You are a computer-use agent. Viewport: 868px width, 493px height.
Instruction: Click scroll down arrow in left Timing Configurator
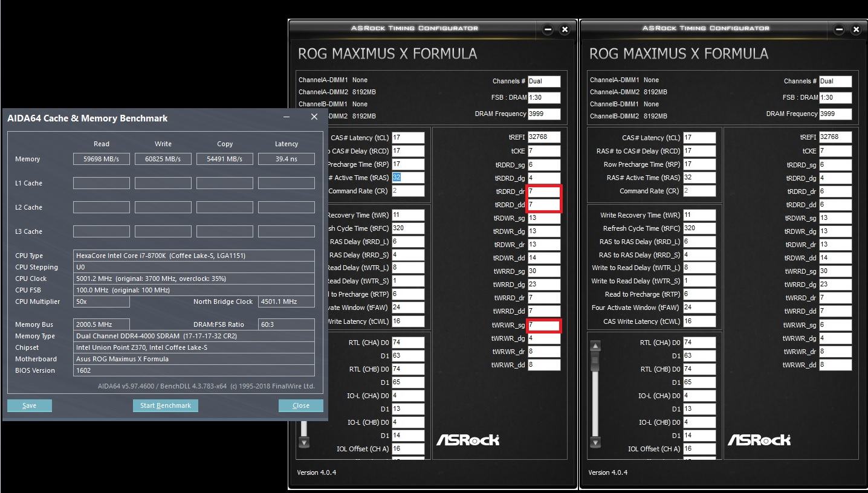pos(304,442)
